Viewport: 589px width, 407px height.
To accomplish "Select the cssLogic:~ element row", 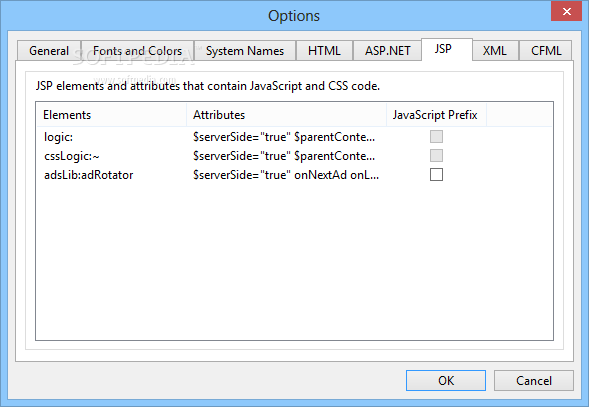I will [x=294, y=156].
